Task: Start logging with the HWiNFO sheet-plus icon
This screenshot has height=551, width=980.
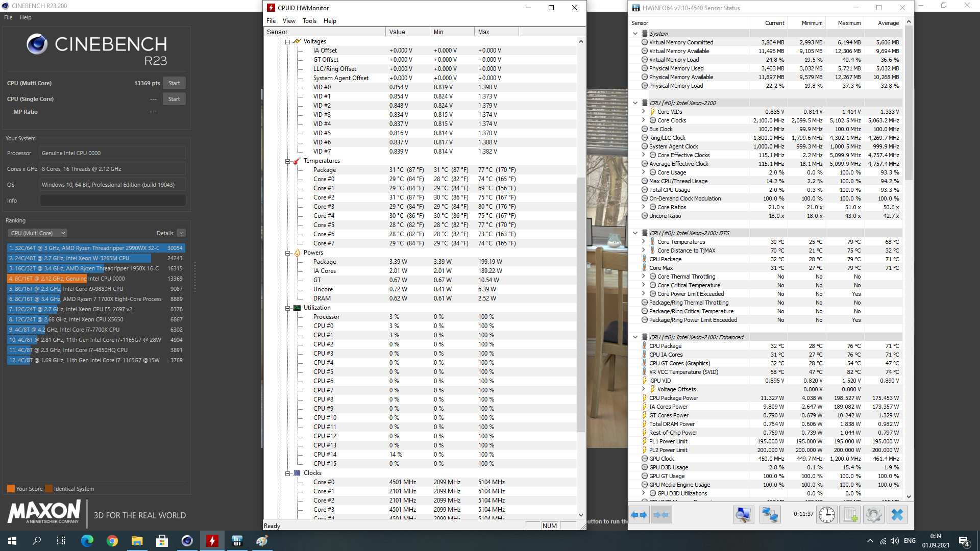Action: point(850,515)
